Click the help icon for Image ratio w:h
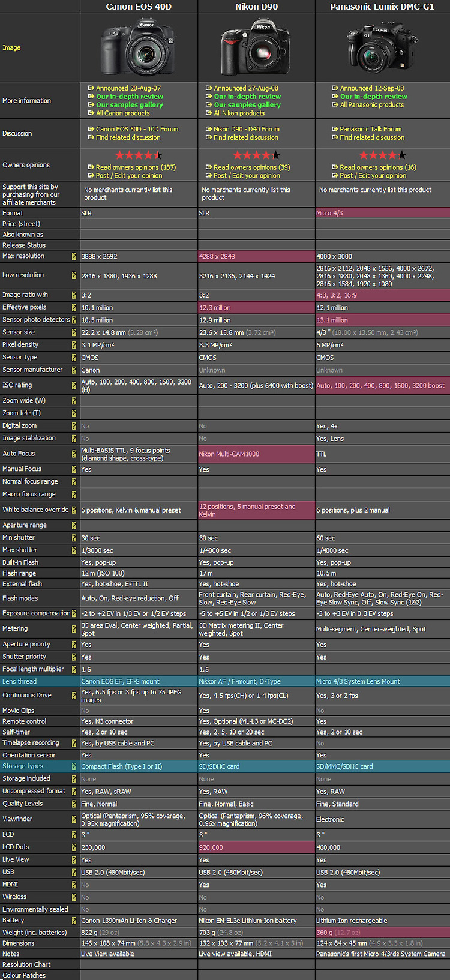 [x=74, y=295]
